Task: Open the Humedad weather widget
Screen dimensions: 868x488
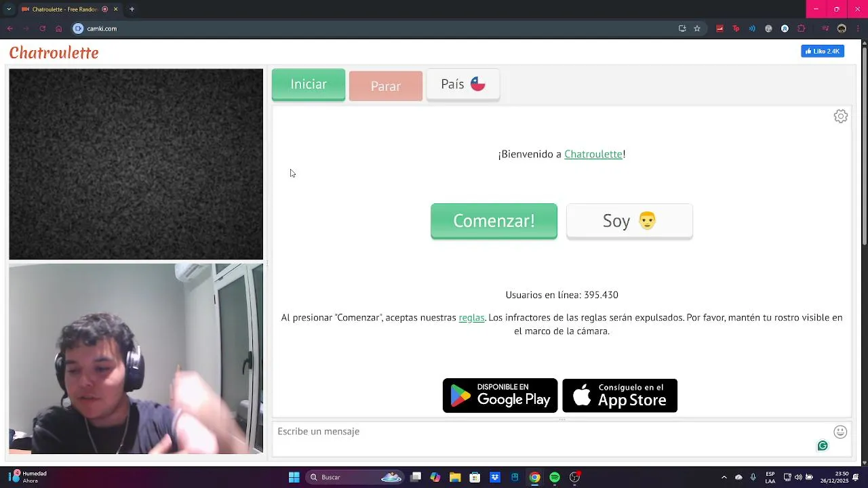Action: point(28,477)
